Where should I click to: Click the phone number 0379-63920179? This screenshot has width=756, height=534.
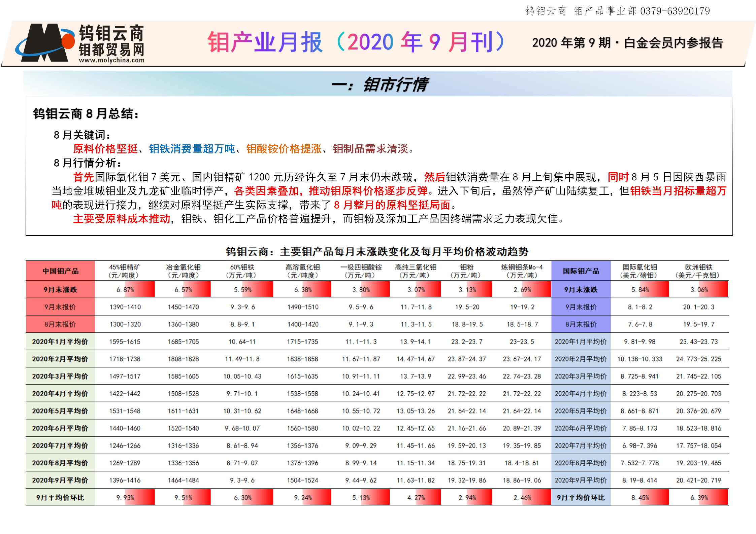point(675,11)
